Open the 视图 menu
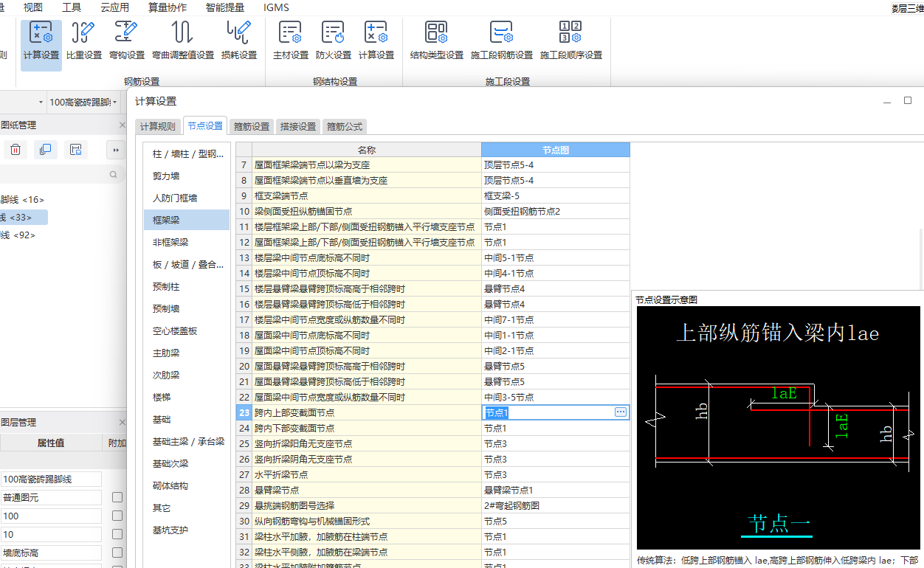Viewport: 924px width, 568px height. click(x=33, y=7)
